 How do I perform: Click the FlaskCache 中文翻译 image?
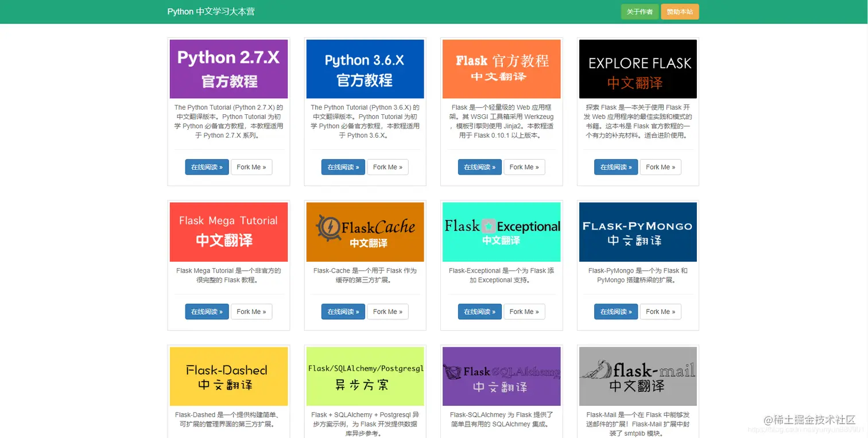[x=365, y=231]
